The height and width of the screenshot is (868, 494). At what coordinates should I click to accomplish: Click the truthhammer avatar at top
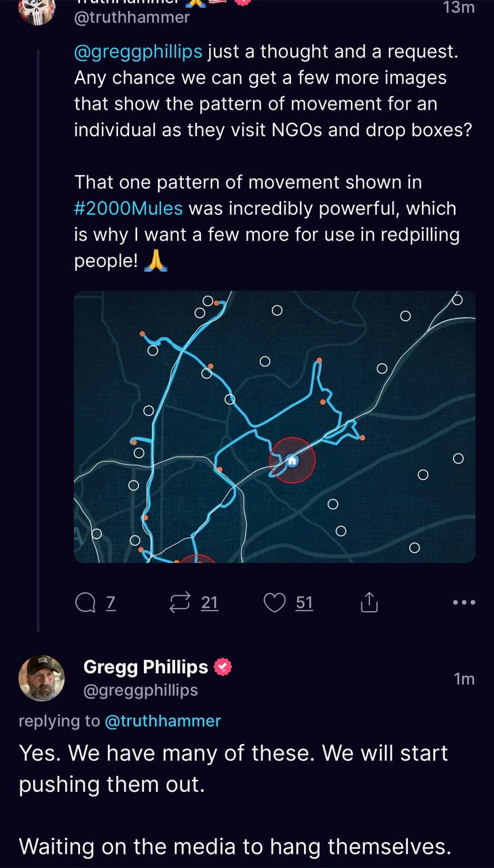pyautogui.click(x=37, y=9)
